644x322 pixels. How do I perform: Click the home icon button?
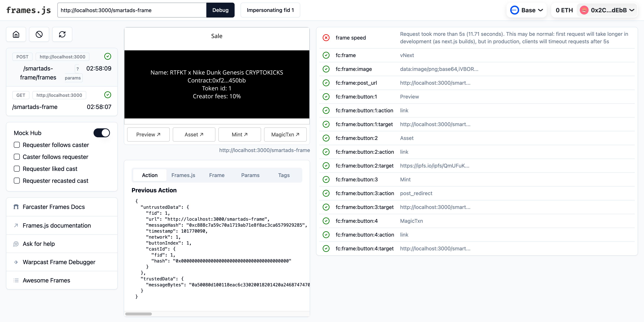16,34
